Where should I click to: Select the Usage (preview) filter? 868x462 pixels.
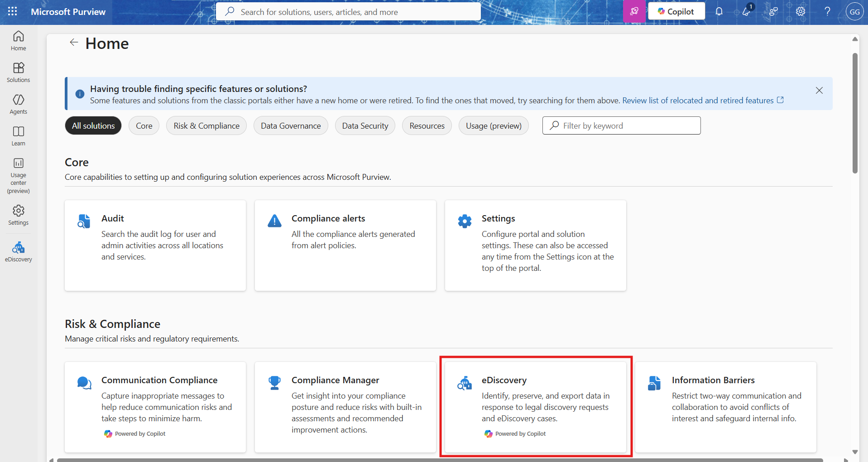pyautogui.click(x=494, y=125)
